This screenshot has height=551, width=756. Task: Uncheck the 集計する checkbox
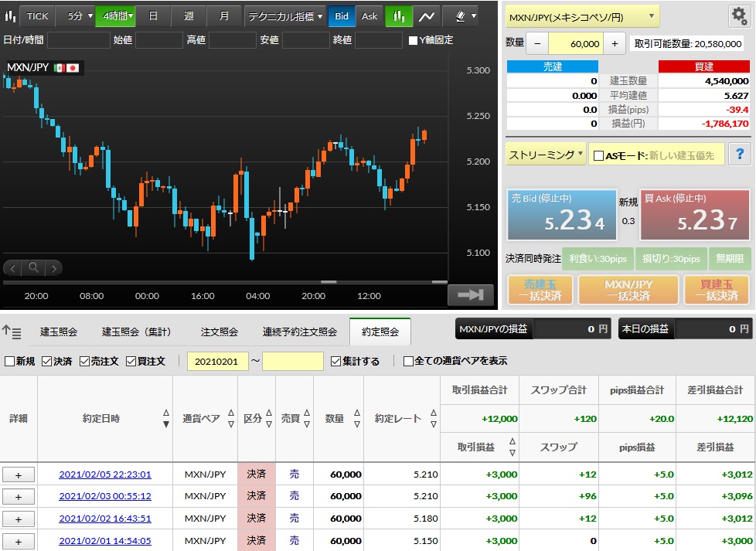click(x=335, y=361)
